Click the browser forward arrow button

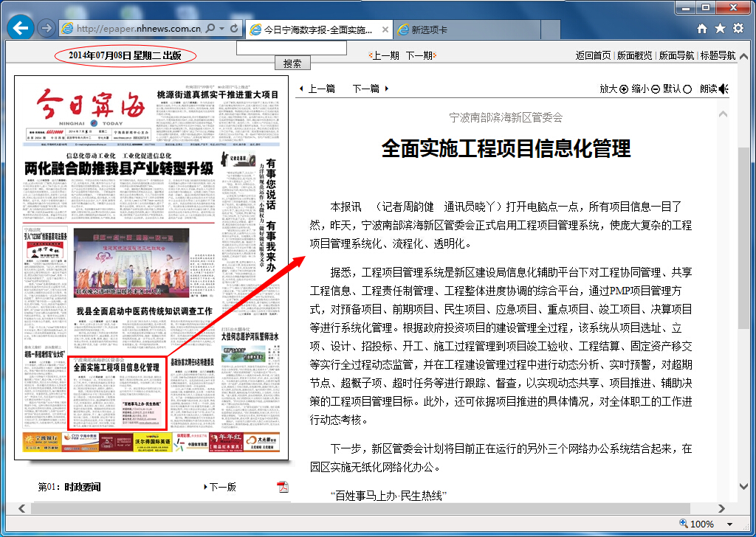coord(46,28)
